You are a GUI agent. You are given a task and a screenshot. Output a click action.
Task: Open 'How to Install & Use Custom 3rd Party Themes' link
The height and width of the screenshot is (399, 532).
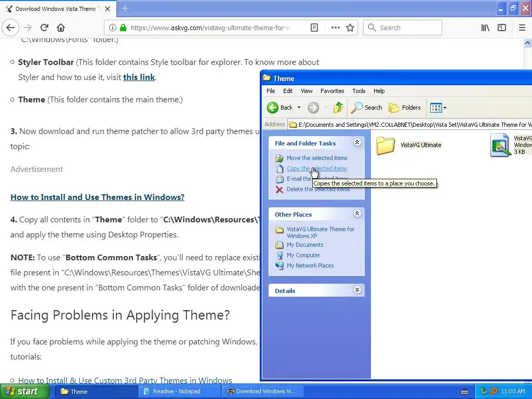tap(125, 381)
